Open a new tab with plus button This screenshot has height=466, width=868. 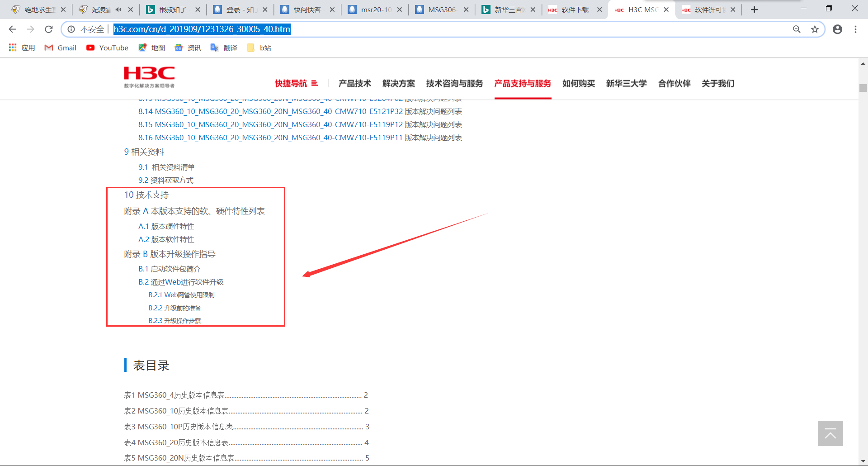click(754, 10)
